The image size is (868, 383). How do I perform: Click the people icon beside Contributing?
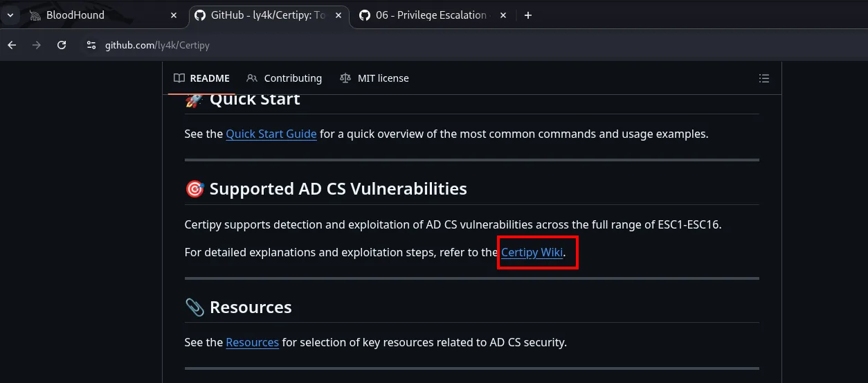click(x=252, y=78)
